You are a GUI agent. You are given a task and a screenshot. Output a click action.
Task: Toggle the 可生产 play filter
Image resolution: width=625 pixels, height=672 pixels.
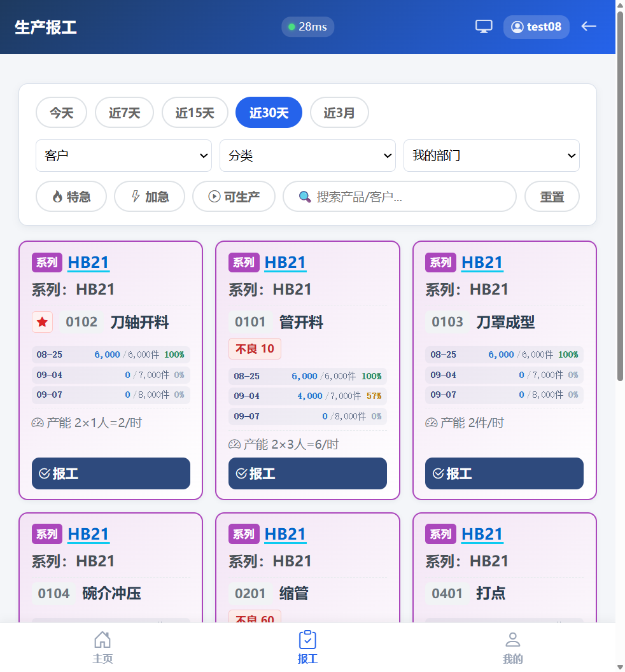click(234, 197)
